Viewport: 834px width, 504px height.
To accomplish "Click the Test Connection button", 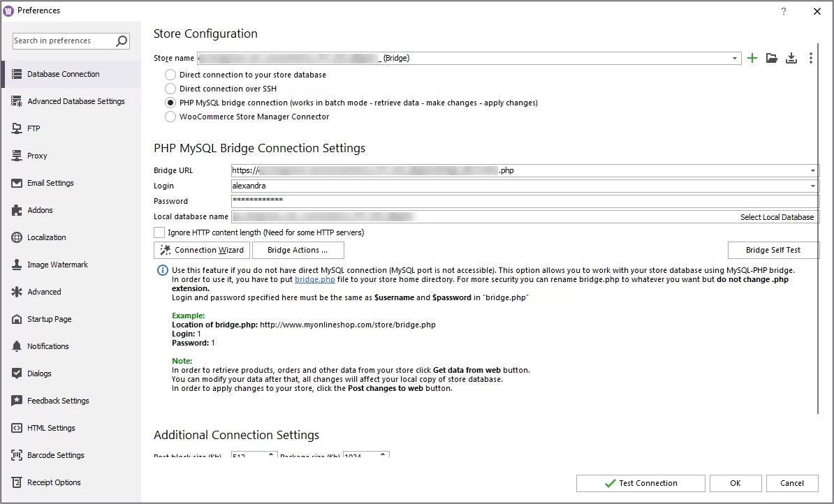I will point(641,483).
